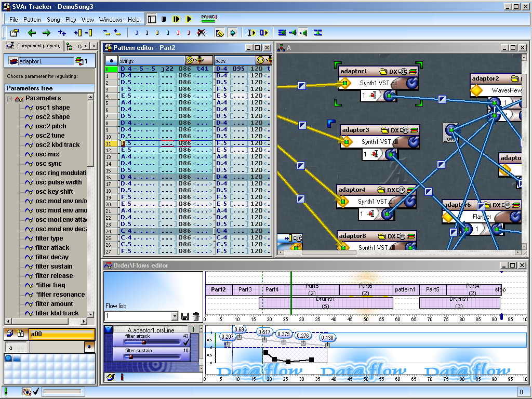Click the green left arrow toolbar icon

point(32,33)
